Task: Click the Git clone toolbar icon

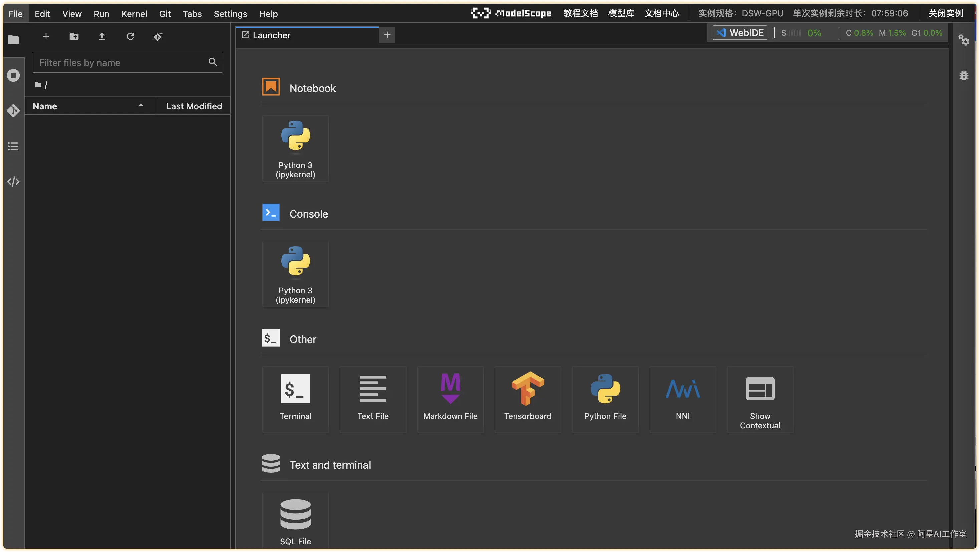Action: tap(158, 36)
